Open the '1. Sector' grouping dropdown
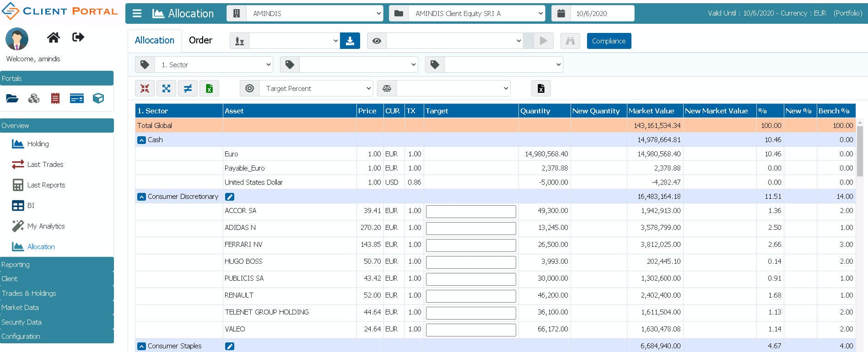 tap(213, 64)
